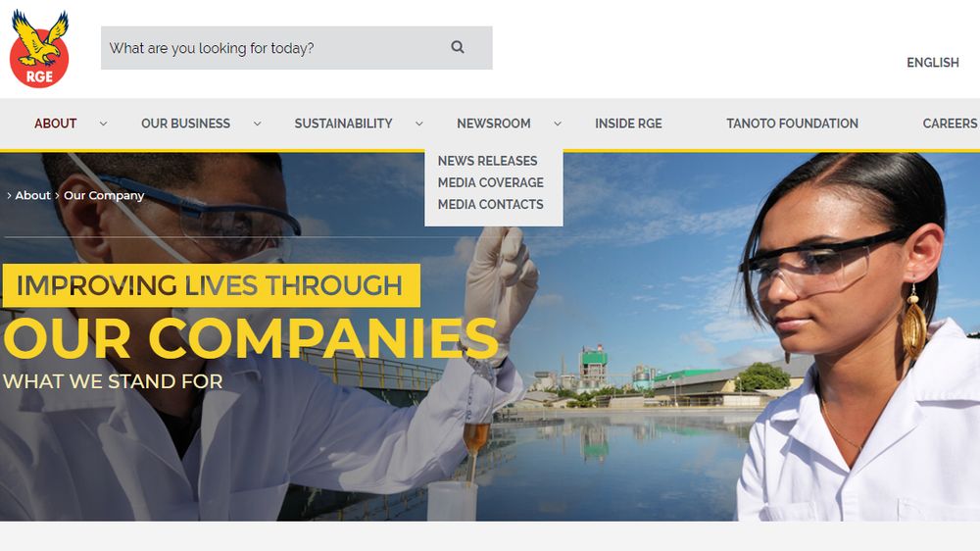The width and height of the screenshot is (980, 551).
Task: Select the NEWSROOM navigation item
Action: click(x=493, y=124)
